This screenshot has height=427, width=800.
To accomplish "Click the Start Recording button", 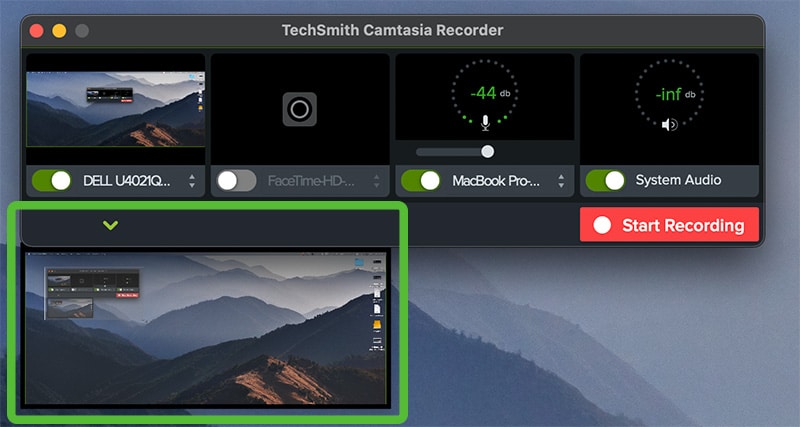I will (x=669, y=224).
